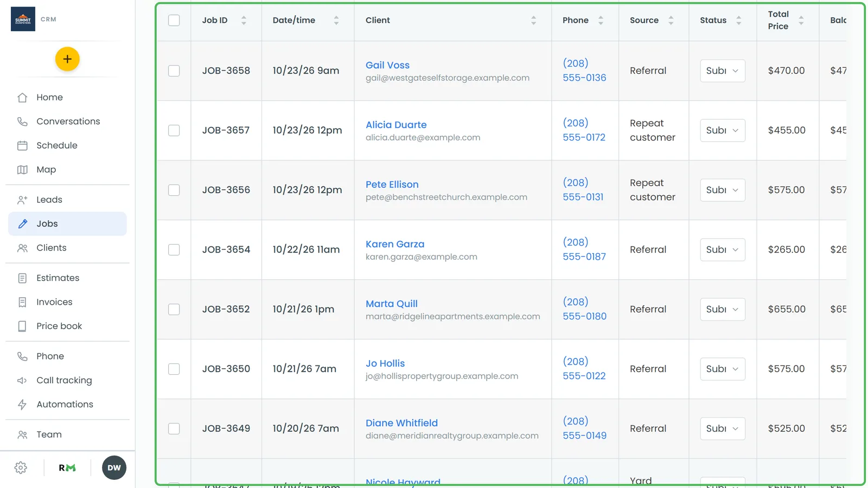The image size is (868, 488).
Task: Call Alicia Duarte's phone (208) 555-0172
Action: 584,130
